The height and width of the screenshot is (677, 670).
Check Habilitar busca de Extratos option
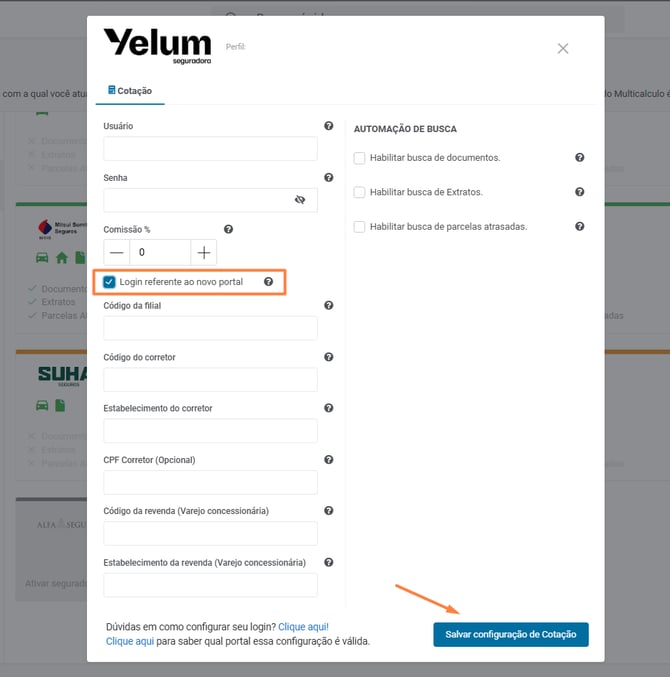(359, 192)
